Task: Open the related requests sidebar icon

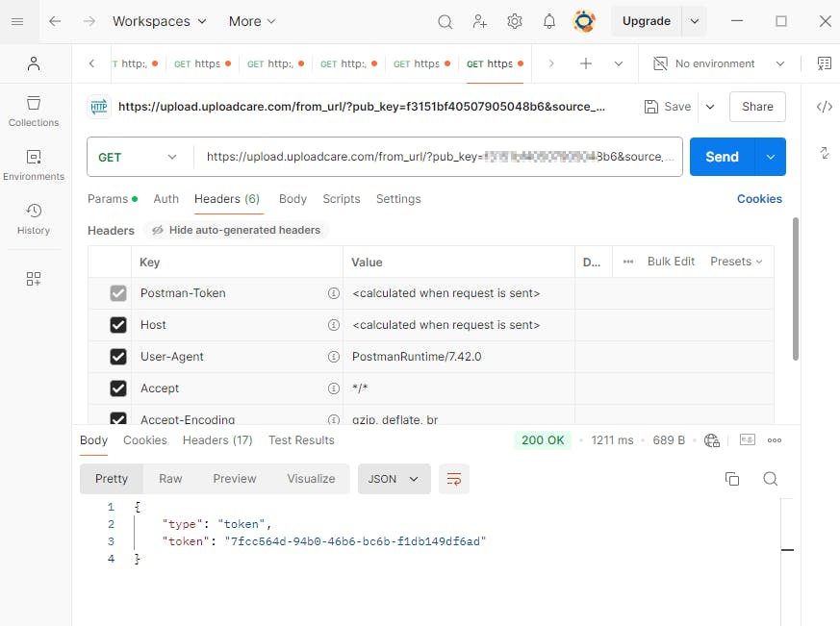Action: point(825,153)
